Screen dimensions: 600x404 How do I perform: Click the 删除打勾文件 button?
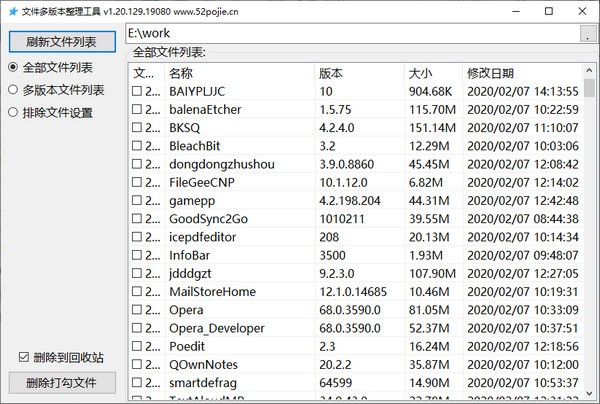tap(62, 383)
